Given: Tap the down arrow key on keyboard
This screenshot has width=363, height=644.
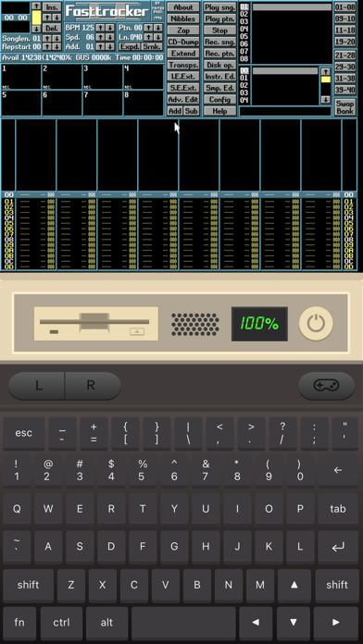Looking at the screenshot, I should coord(294,622).
